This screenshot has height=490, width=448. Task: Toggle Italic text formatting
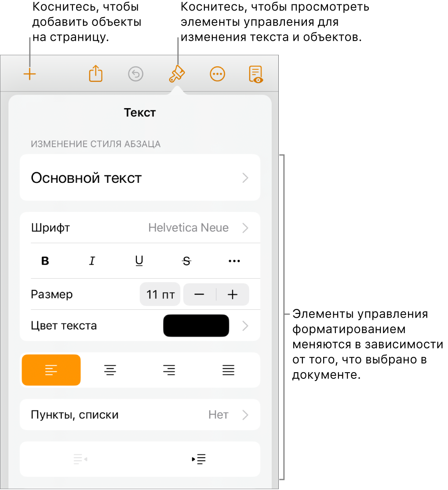(92, 261)
